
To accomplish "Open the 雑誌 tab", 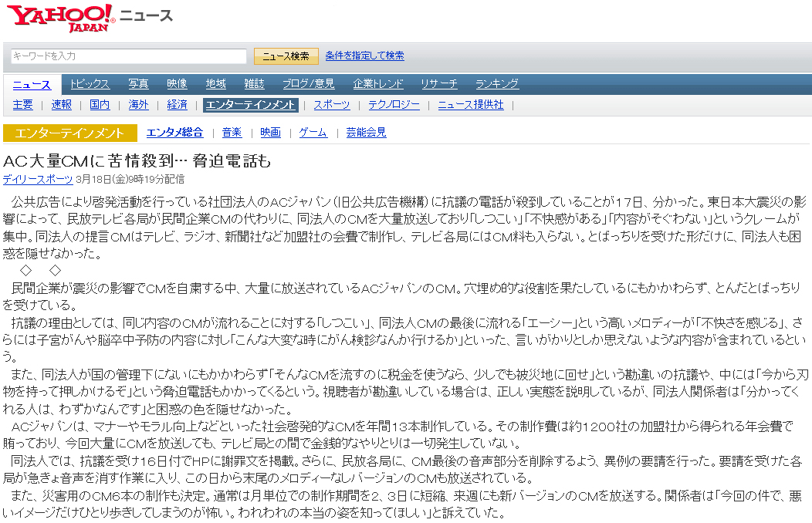I will [254, 84].
